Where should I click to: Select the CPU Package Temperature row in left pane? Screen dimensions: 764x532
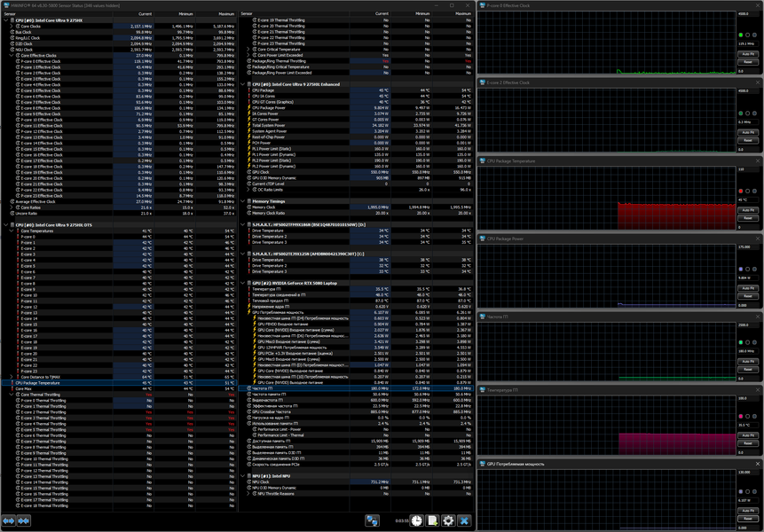(119, 382)
